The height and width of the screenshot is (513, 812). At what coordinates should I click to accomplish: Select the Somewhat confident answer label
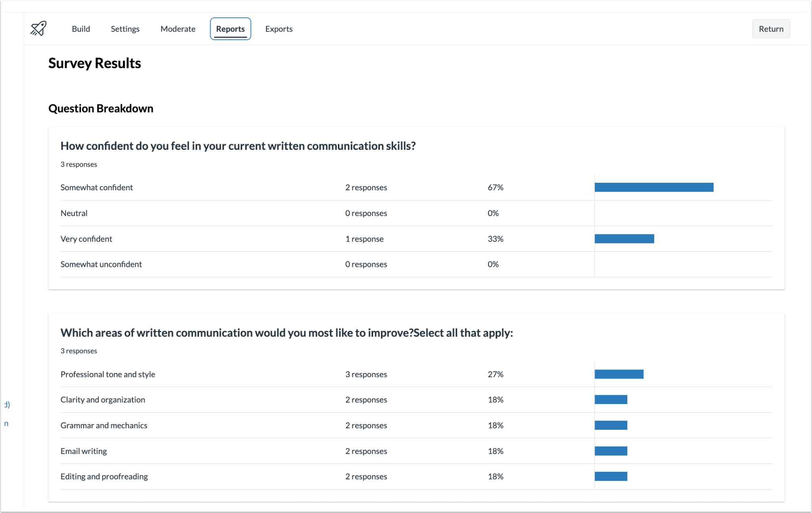pos(96,187)
